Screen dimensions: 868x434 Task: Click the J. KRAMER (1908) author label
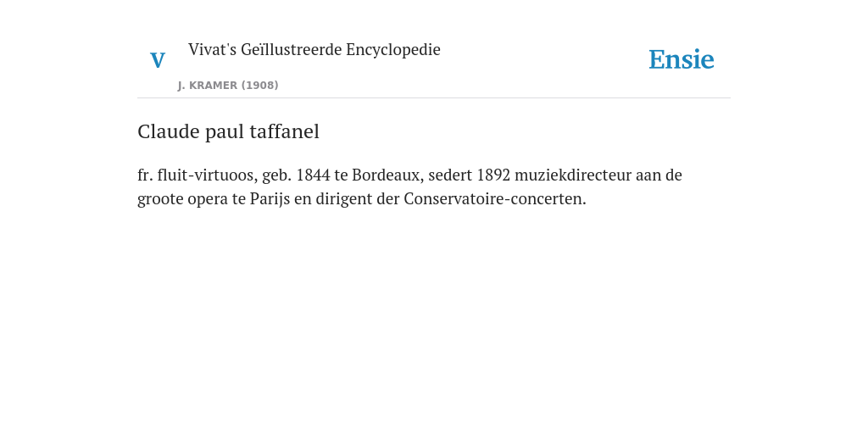click(x=228, y=86)
